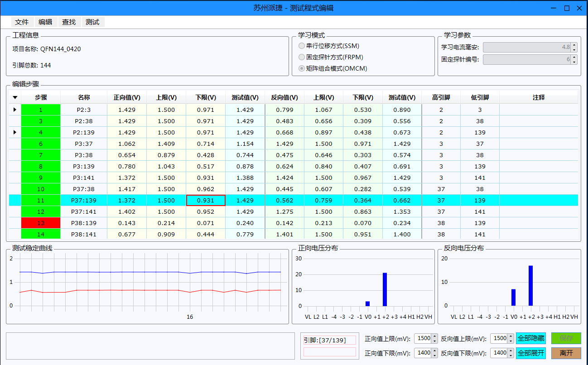Click the P2:3 name cell

pos(84,110)
